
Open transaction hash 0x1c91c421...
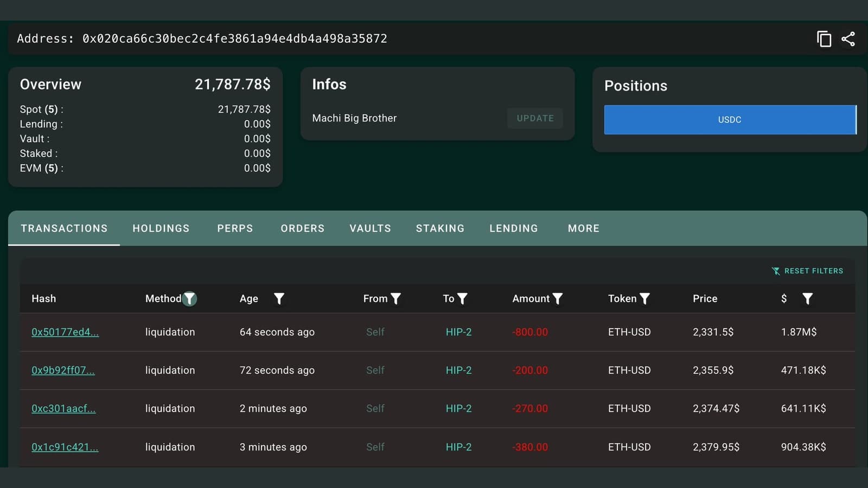click(x=65, y=447)
